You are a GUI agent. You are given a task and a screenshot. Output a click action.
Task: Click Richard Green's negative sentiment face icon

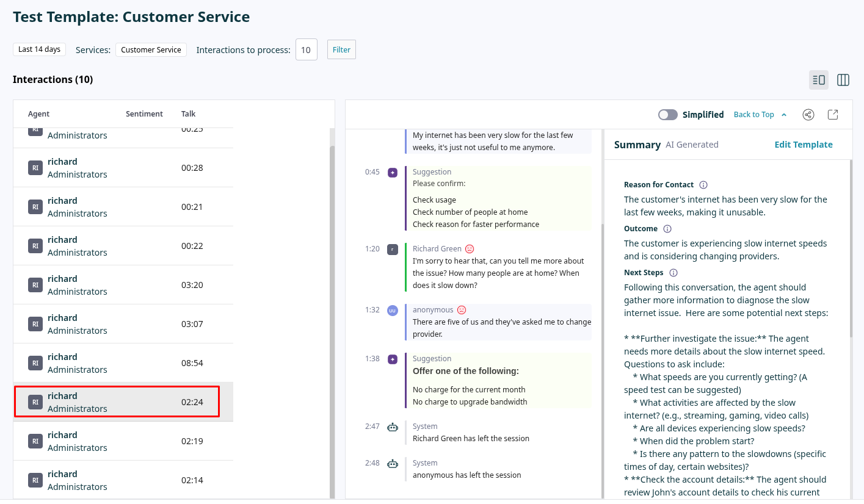470,249
